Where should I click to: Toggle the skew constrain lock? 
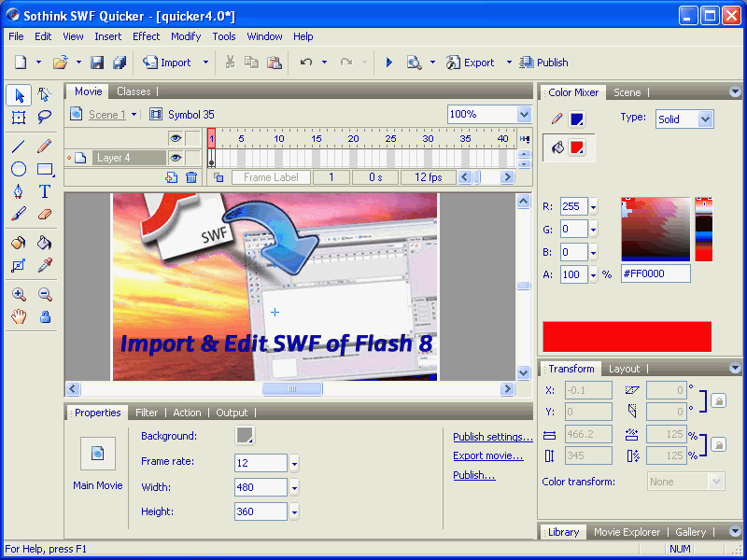point(718,401)
